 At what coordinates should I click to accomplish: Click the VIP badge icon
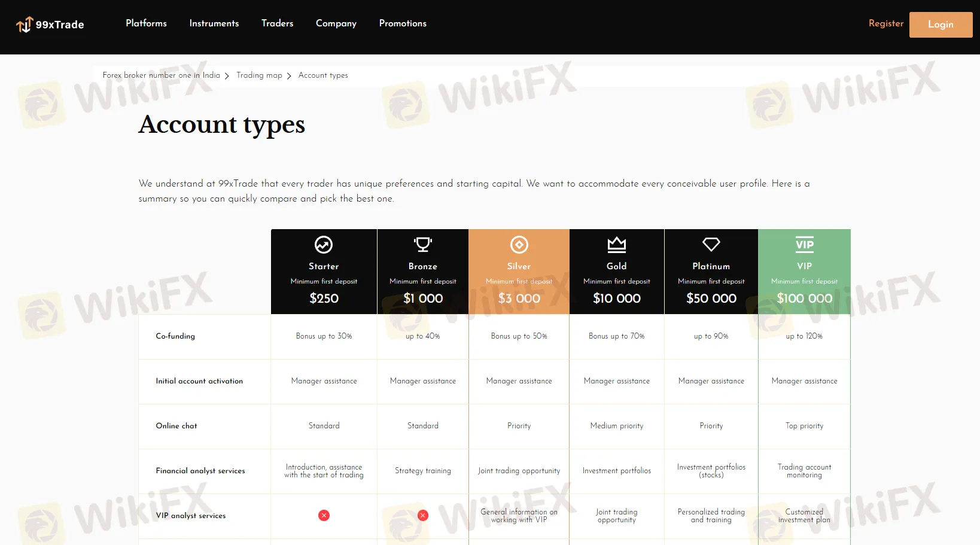click(804, 245)
